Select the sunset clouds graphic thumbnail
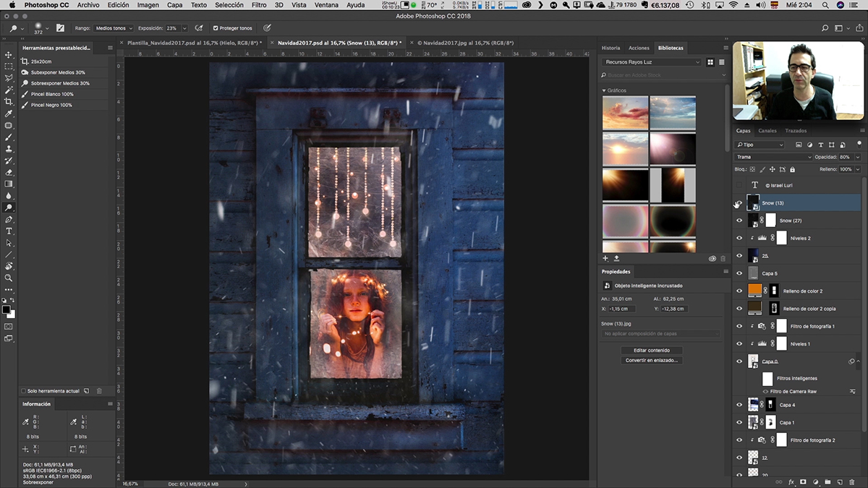868x488 pixels. [626, 113]
